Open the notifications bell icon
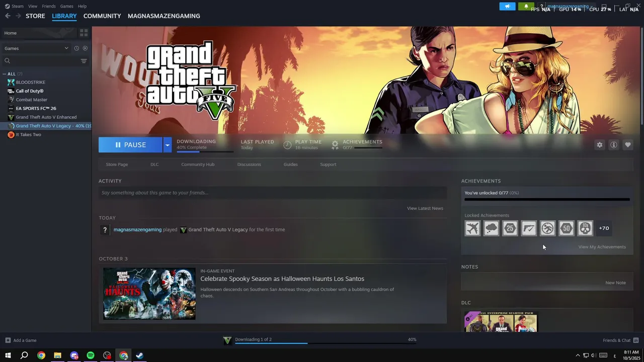Viewport: 644px width, 362px height. (526, 7)
